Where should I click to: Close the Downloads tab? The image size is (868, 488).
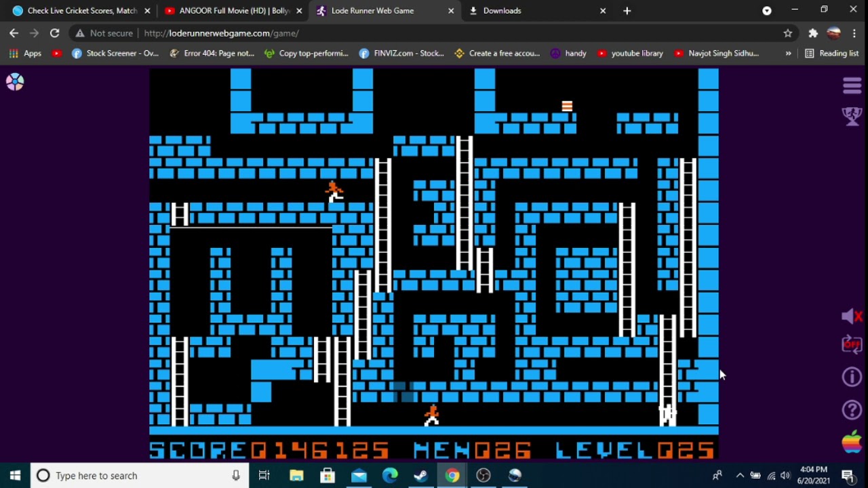[603, 11]
